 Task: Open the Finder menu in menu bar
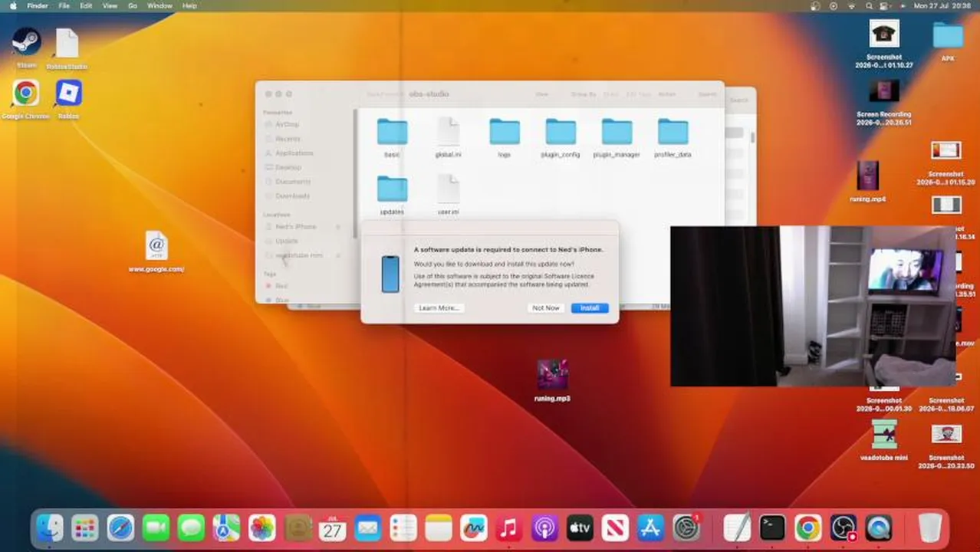pos(38,5)
